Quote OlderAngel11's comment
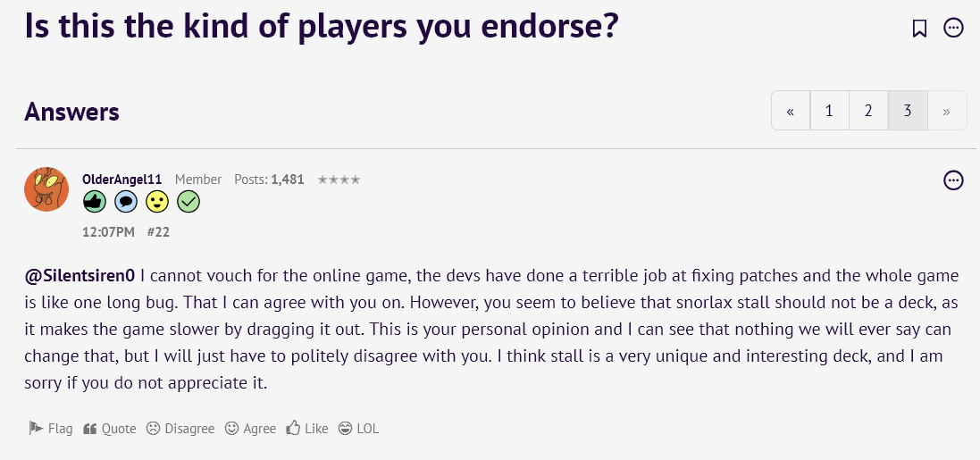 109,429
